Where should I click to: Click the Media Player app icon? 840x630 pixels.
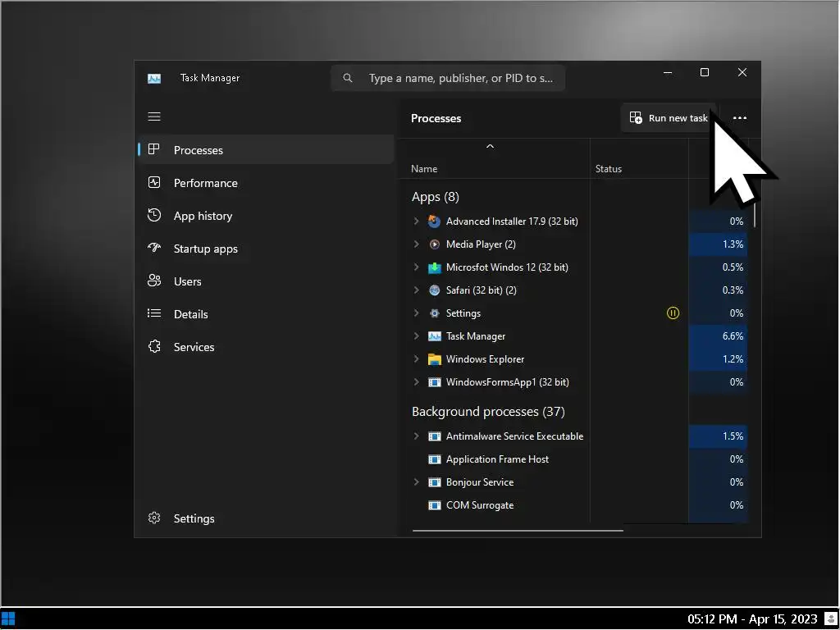[x=435, y=244]
